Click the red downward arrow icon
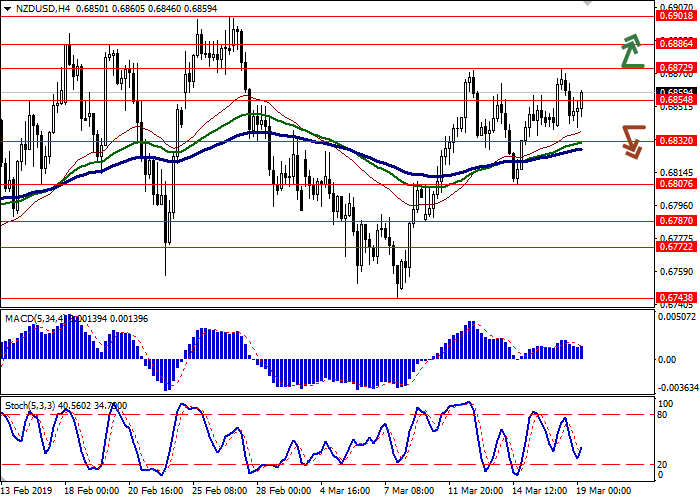This screenshot has height=500, width=700. (x=631, y=141)
